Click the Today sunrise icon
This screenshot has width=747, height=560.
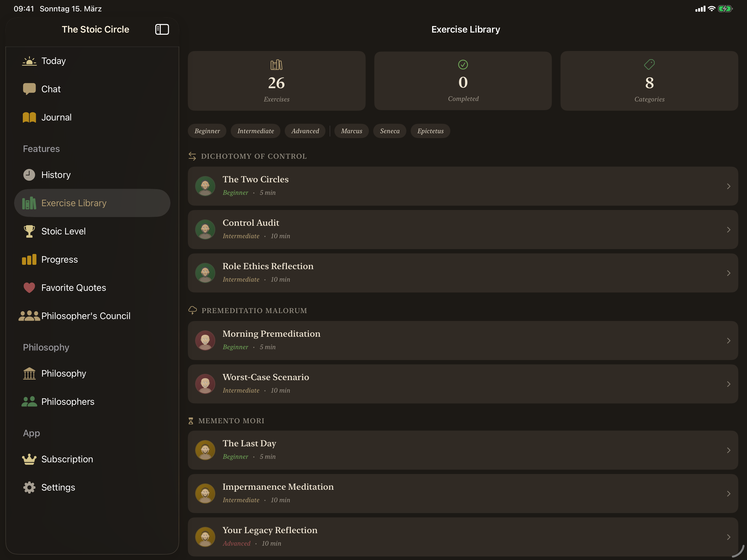coord(29,61)
